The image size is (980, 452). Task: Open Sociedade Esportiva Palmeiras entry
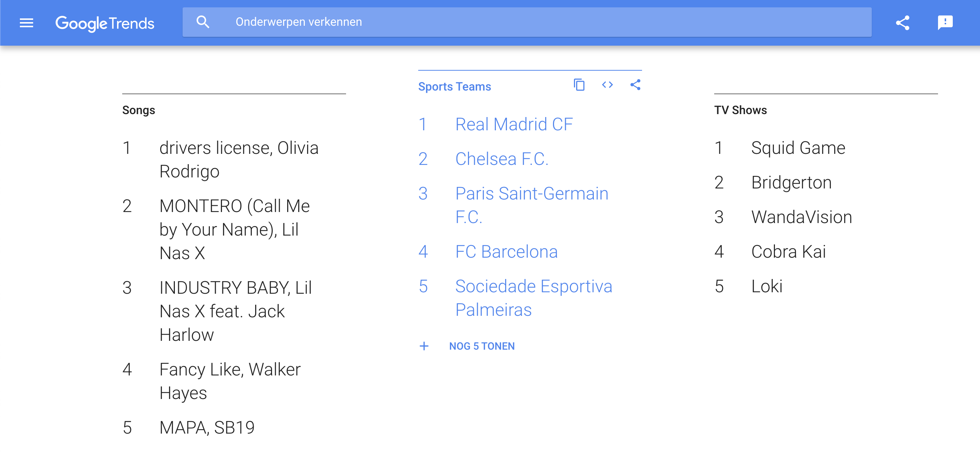533,298
